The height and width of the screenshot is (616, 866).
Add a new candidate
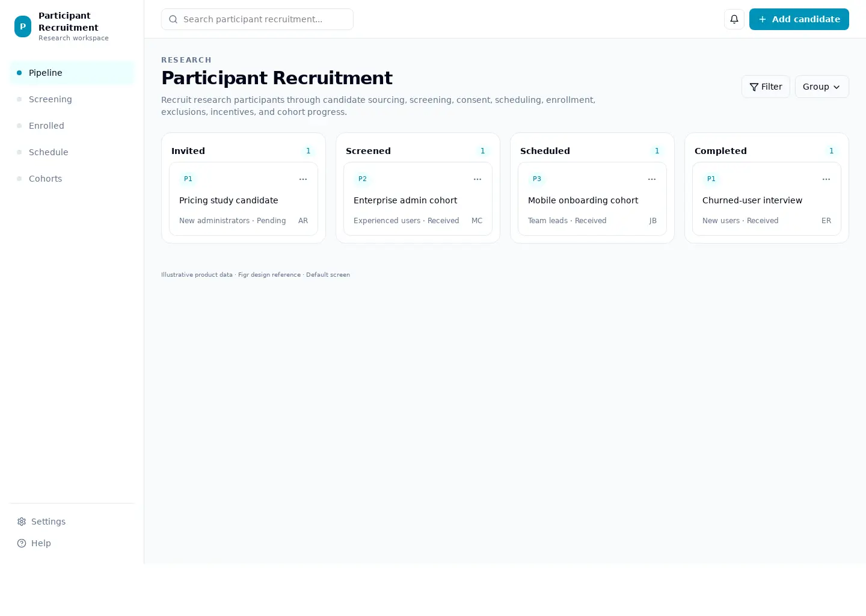pos(799,19)
